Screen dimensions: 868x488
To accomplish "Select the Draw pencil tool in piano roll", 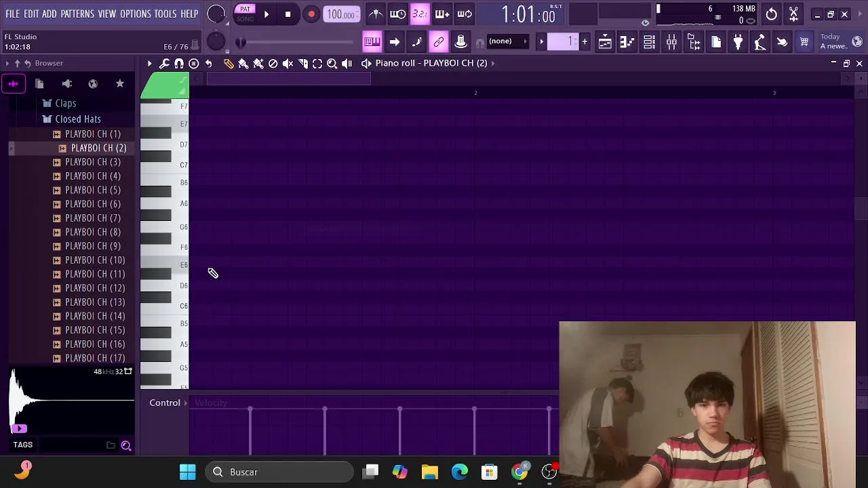I will coord(229,63).
